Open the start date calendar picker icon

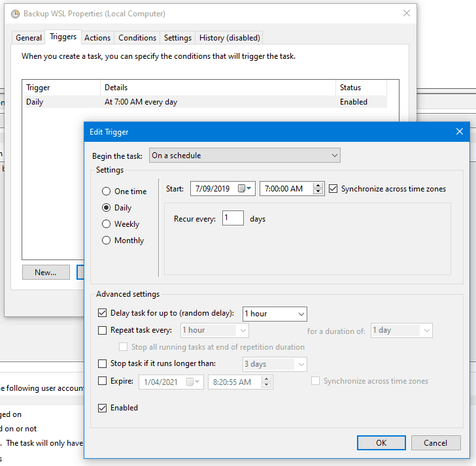click(x=245, y=189)
